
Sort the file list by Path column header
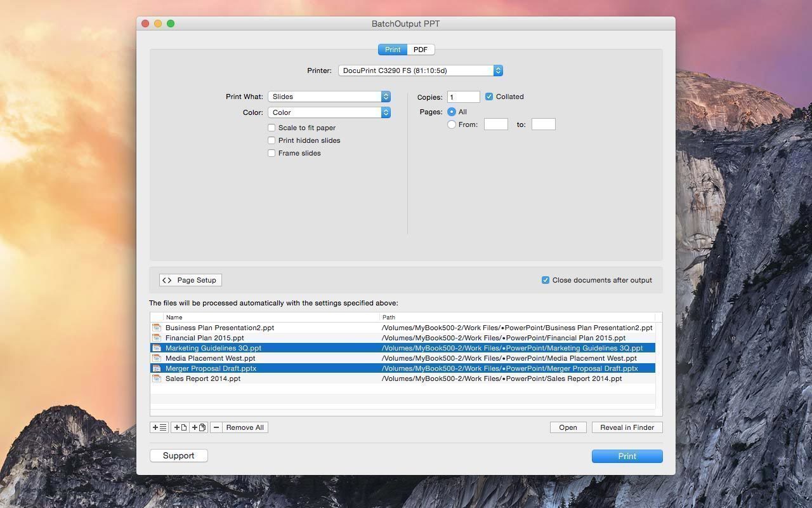518,317
